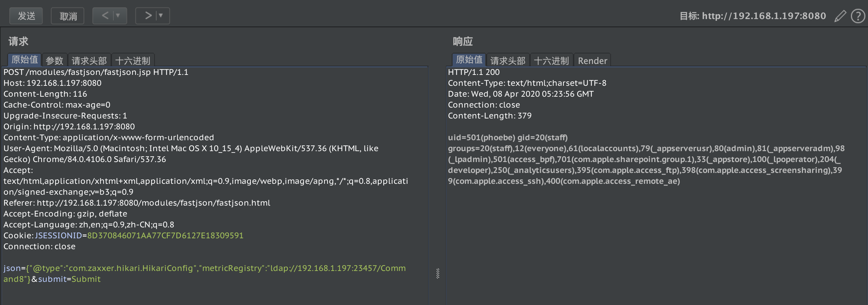This screenshot has height=305, width=868.
Task: Open the response Render tab
Action: click(x=592, y=61)
